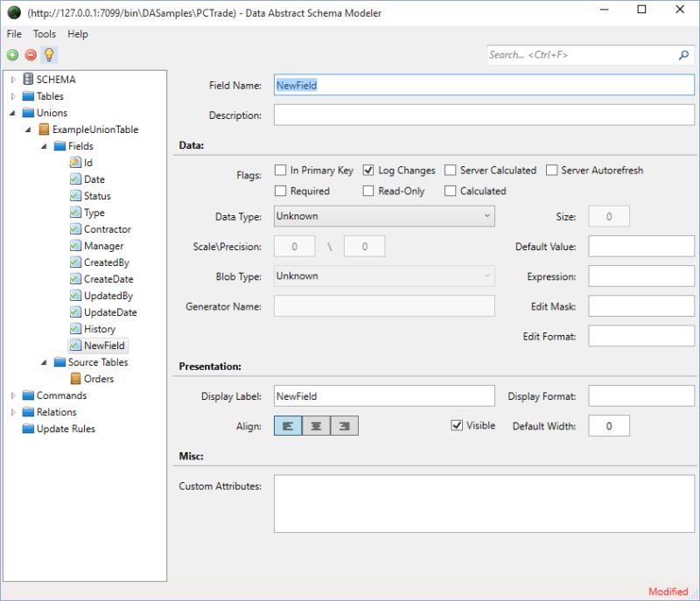The height and width of the screenshot is (601, 700).
Task: Expand the Relations tree node
Action: point(13,412)
